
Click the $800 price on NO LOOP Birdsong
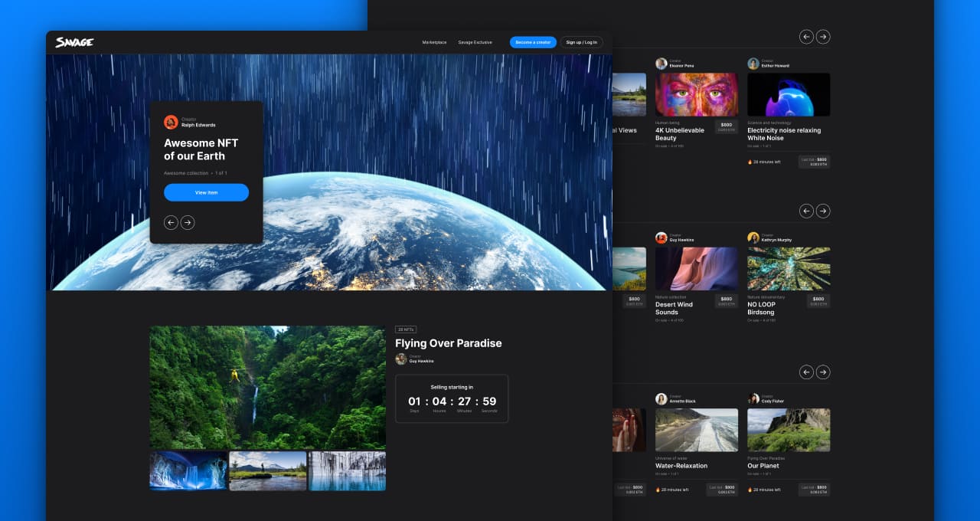point(818,299)
